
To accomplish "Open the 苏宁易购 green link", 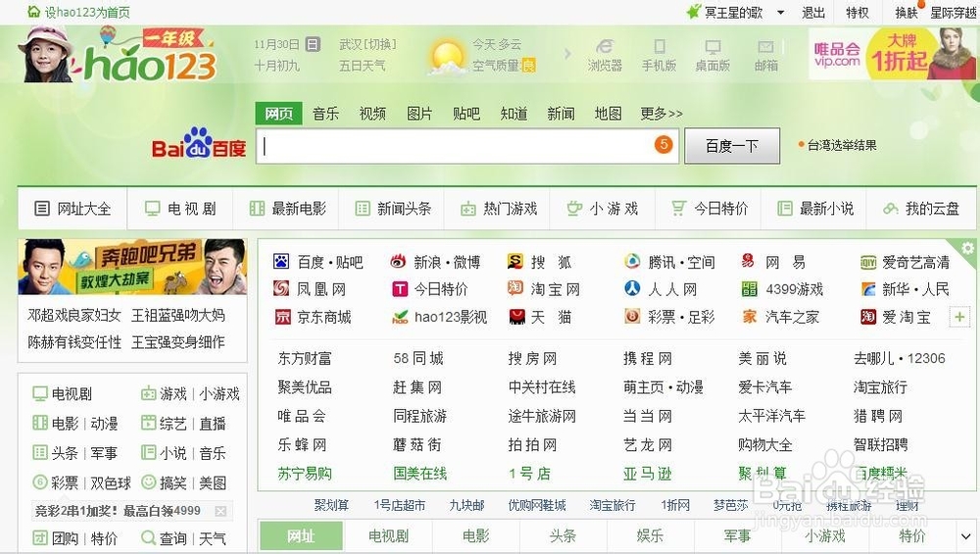I will point(305,474).
